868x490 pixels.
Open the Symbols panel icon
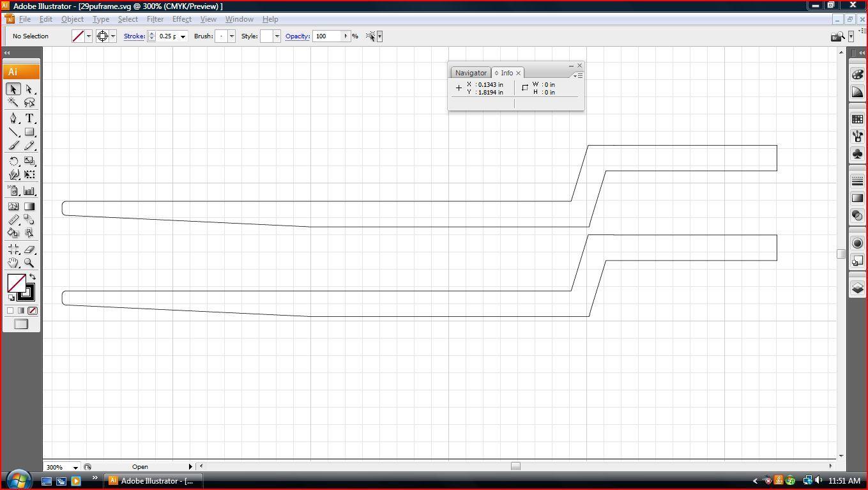coord(858,154)
